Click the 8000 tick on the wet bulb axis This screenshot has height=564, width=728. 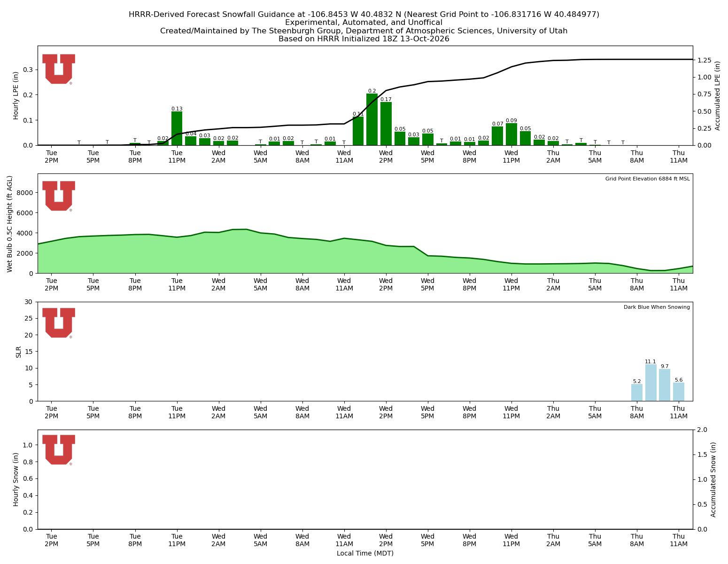coord(25,193)
